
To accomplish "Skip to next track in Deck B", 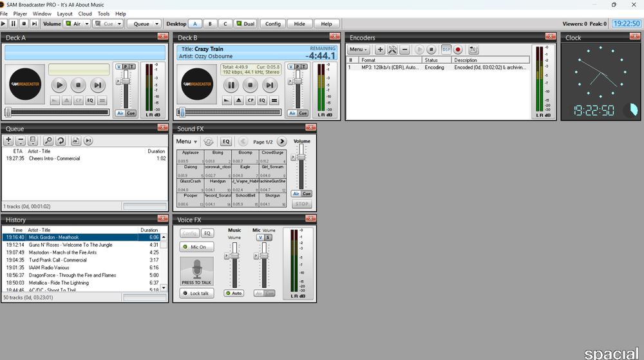I will [269, 85].
